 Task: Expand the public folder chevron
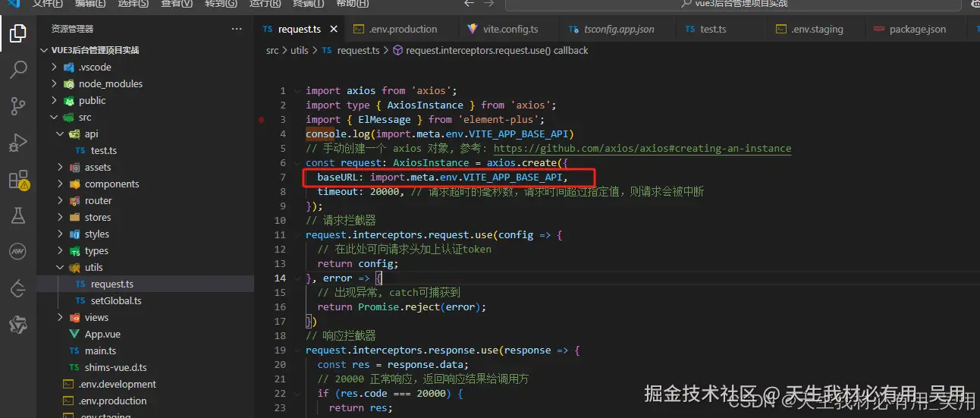[54, 100]
